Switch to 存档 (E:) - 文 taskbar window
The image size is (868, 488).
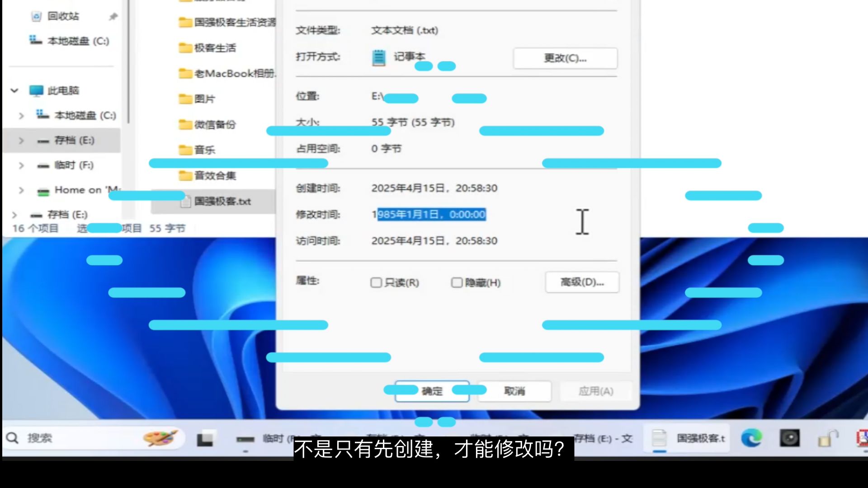(x=604, y=438)
